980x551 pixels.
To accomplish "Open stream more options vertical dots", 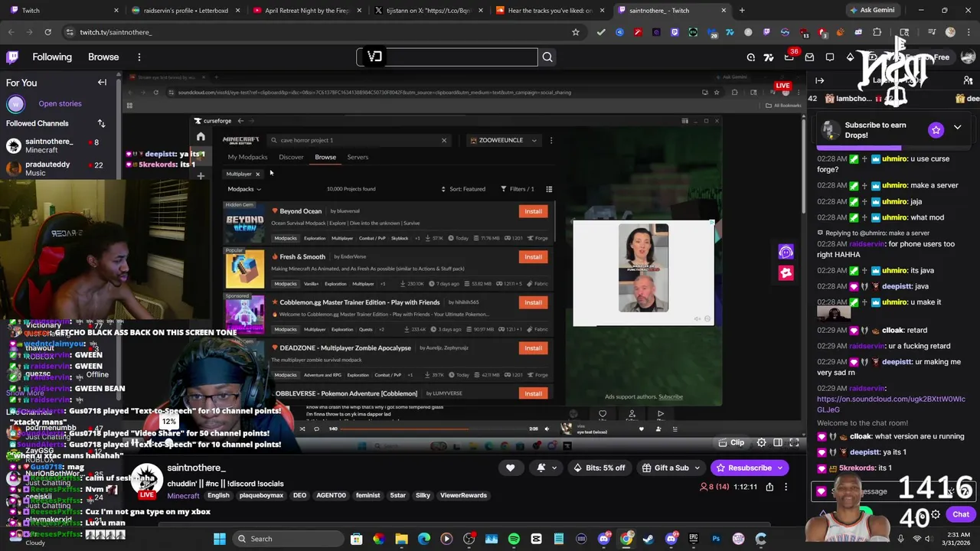I will coord(786,487).
